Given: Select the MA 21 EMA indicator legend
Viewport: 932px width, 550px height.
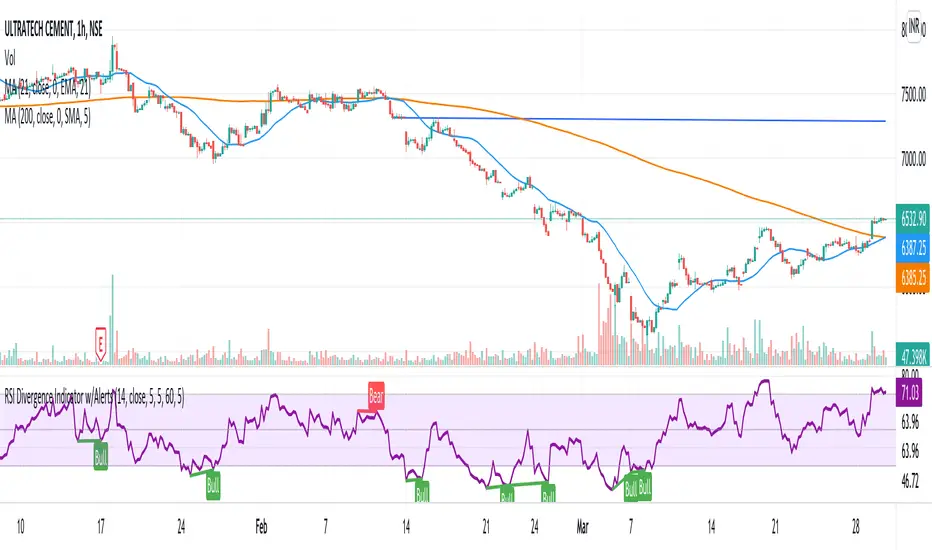Looking at the screenshot, I should pyautogui.click(x=47, y=89).
